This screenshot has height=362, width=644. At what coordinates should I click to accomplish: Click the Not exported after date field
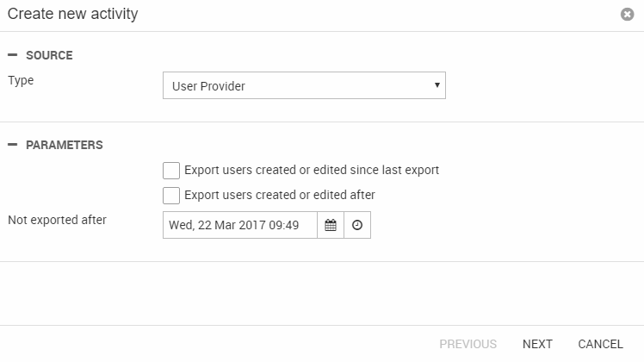click(239, 225)
